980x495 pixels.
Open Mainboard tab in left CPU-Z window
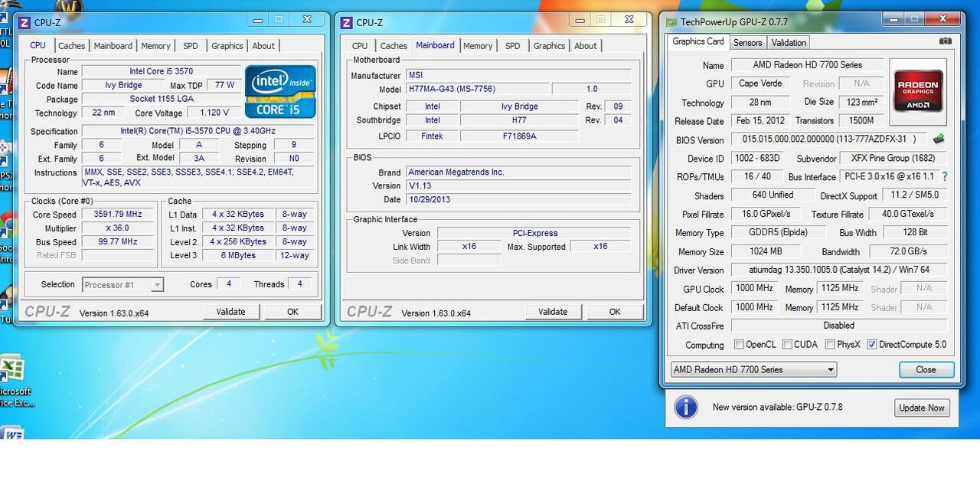(x=113, y=46)
